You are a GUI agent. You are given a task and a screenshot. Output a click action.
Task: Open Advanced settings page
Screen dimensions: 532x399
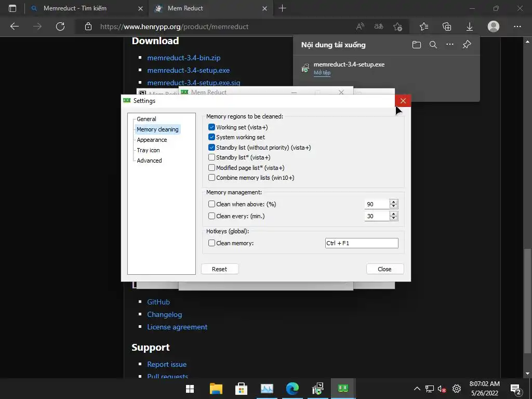pyautogui.click(x=149, y=161)
